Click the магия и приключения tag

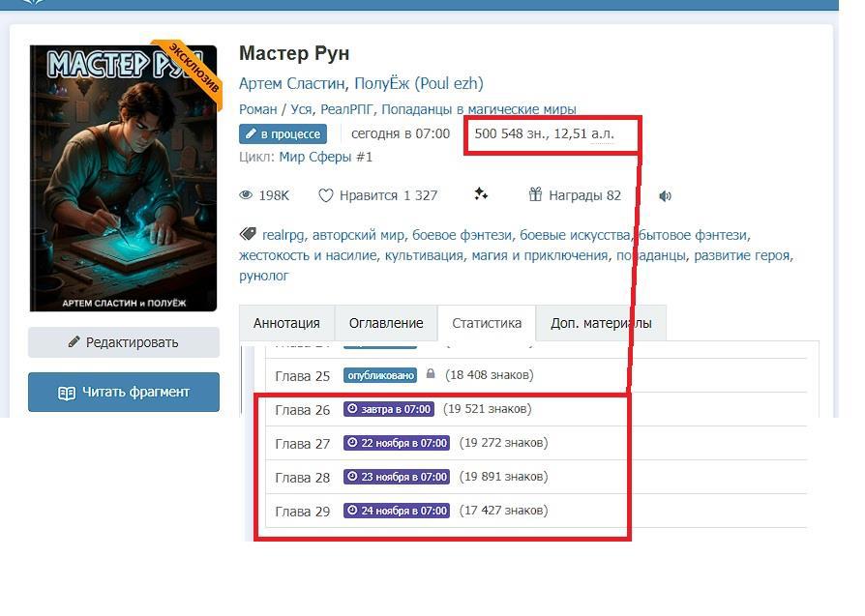coord(540,256)
